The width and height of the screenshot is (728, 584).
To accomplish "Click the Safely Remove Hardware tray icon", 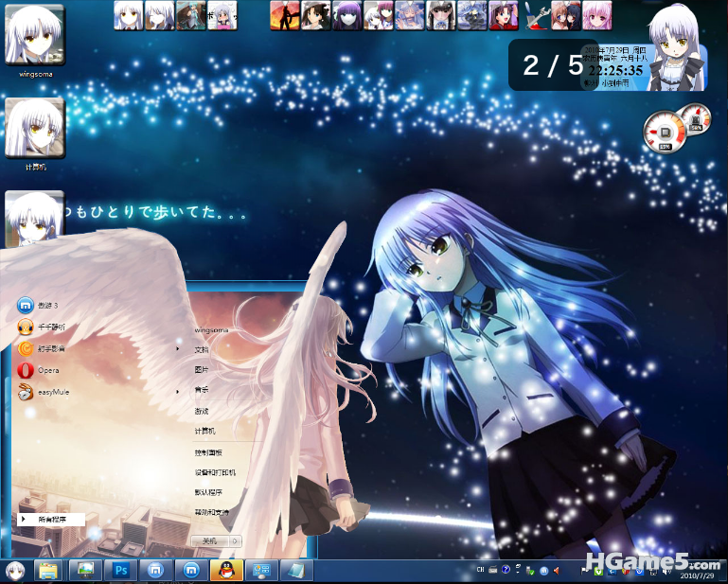I will pos(531,571).
